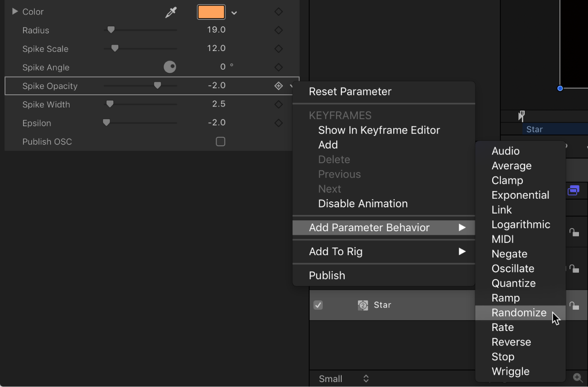
Task: Click the keyframe diamond for Epsilon
Action: click(x=278, y=122)
